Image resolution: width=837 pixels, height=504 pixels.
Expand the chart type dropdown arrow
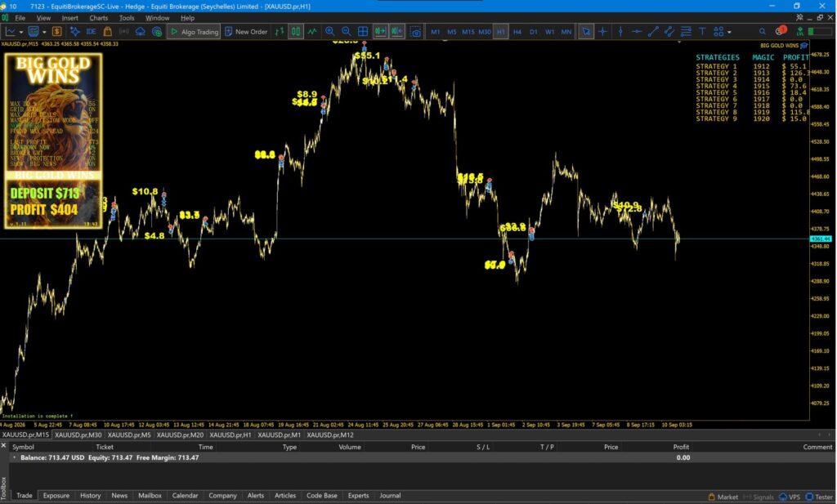(x=21, y=32)
